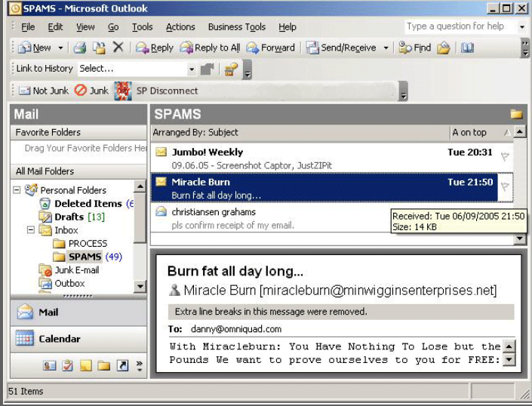Click the Move to Folder icon

click(99, 48)
